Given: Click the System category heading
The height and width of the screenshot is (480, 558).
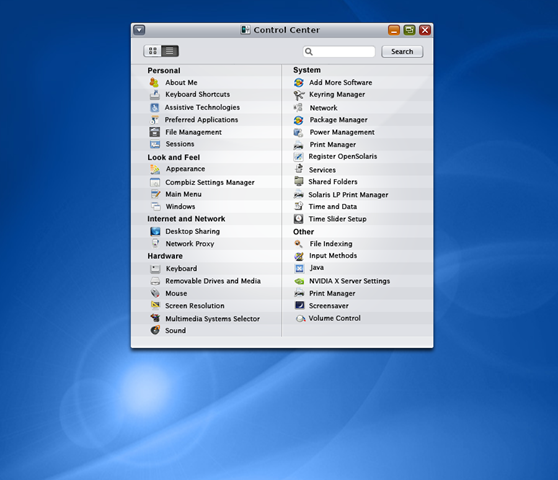Looking at the screenshot, I should pos(307,70).
